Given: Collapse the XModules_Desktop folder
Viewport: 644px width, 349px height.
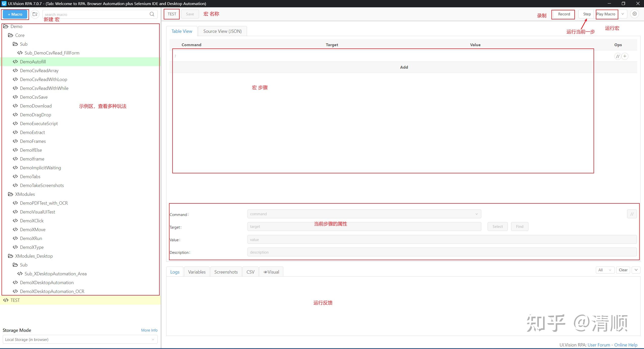Looking at the screenshot, I should click(11, 256).
